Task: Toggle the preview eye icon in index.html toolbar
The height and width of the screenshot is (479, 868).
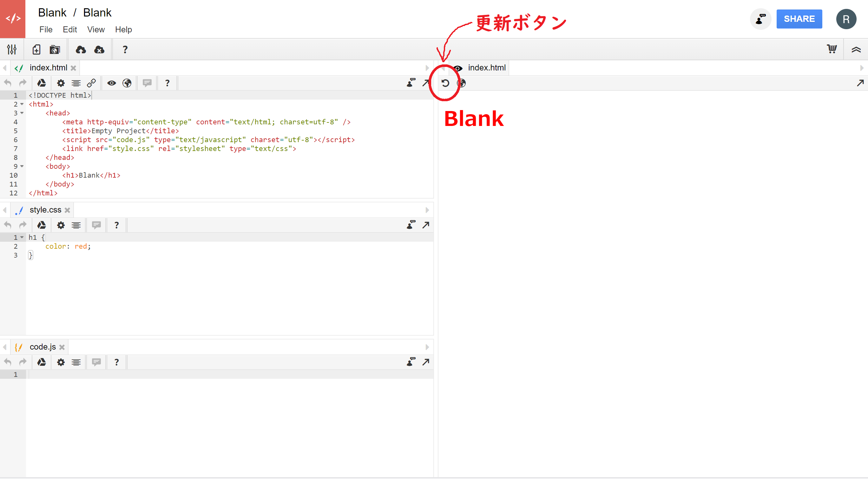Action: coord(112,83)
